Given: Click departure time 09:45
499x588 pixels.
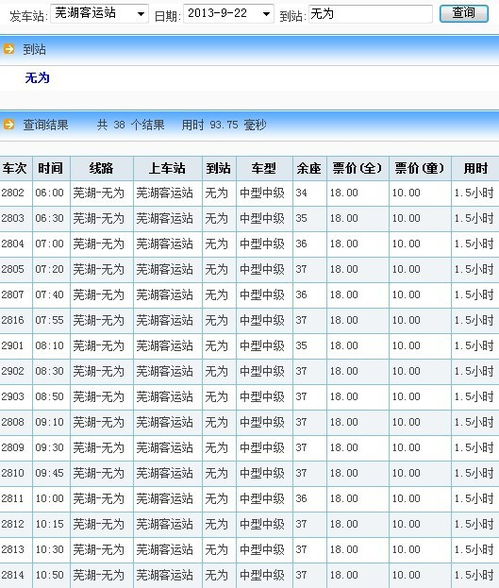Looking at the screenshot, I should tap(49, 473).
